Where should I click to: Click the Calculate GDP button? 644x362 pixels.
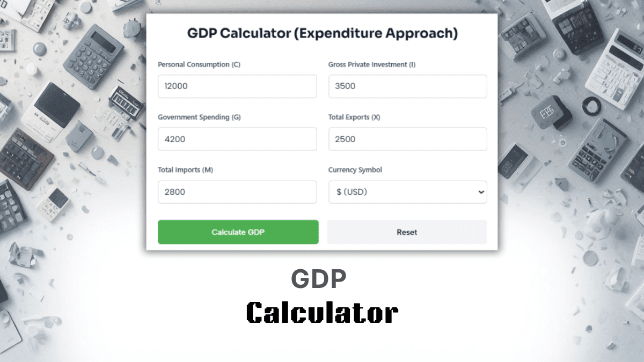point(238,232)
